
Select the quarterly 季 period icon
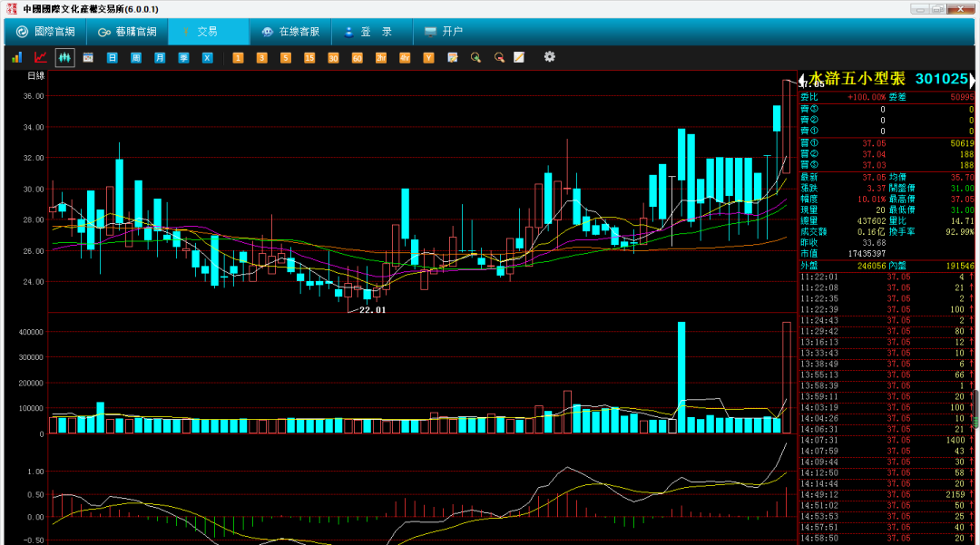(183, 57)
